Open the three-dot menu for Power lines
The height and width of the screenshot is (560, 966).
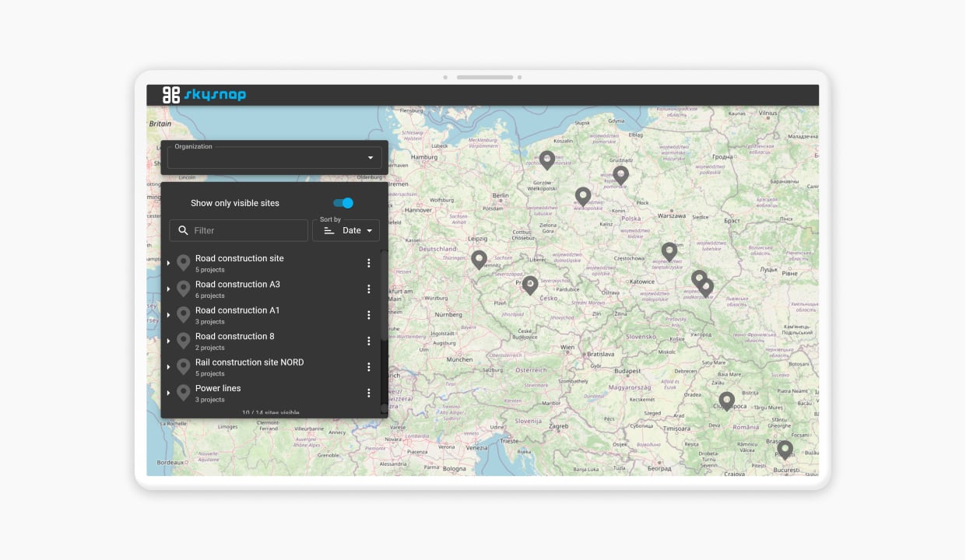click(x=369, y=393)
